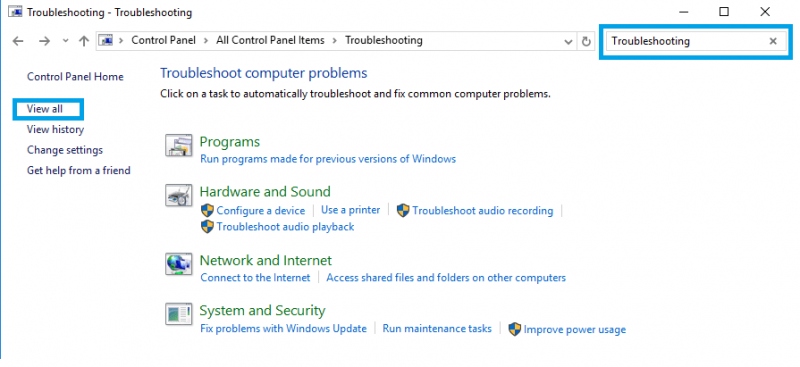Open Change settings link
The height and width of the screenshot is (367, 800).
click(65, 150)
